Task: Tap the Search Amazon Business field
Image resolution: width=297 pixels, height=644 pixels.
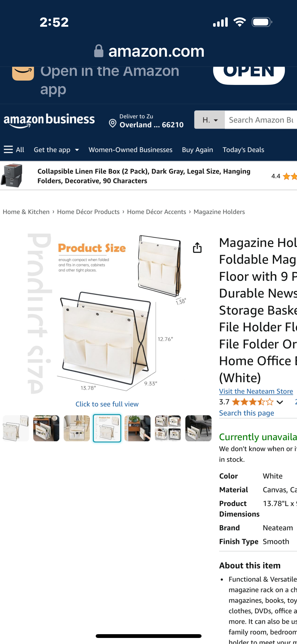Action: pos(261,120)
